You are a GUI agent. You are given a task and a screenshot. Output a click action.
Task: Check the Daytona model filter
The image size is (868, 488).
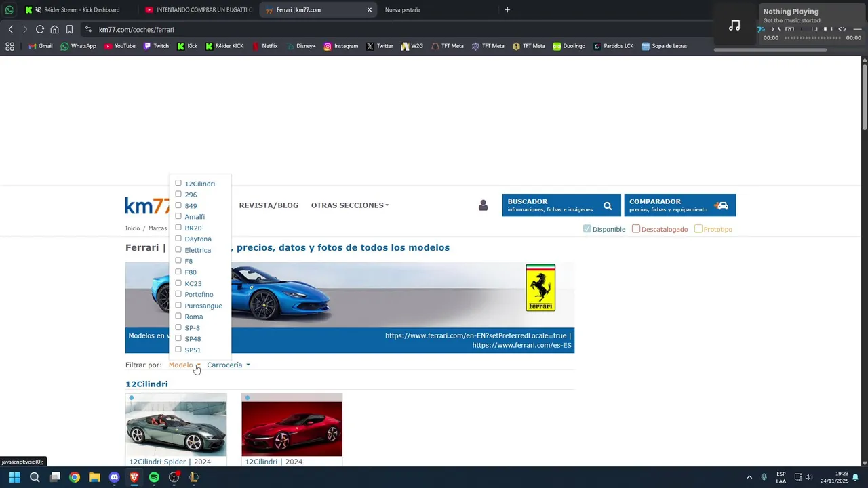178,239
